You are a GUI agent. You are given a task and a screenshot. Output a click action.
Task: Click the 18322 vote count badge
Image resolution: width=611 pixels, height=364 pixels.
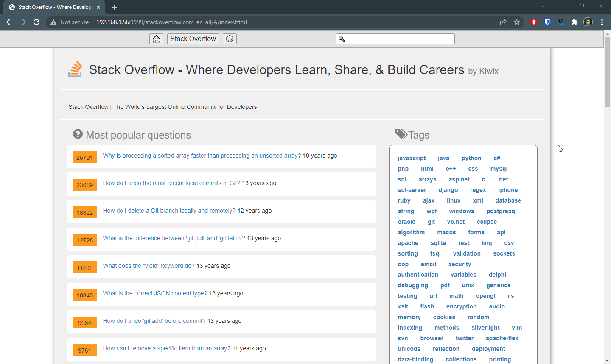(x=85, y=212)
